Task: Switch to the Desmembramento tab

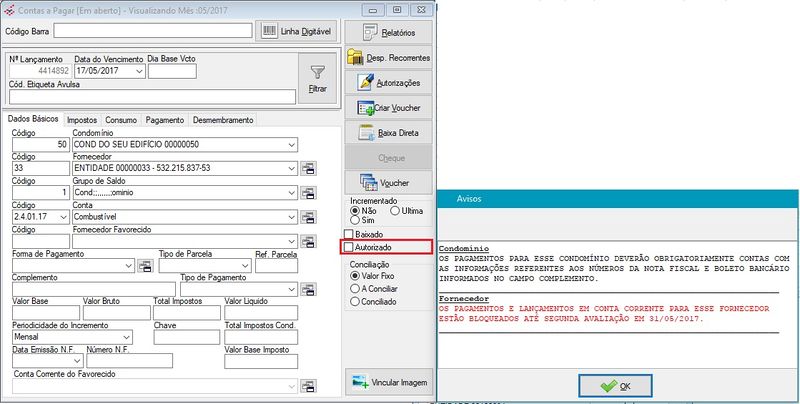Action: 223,120
